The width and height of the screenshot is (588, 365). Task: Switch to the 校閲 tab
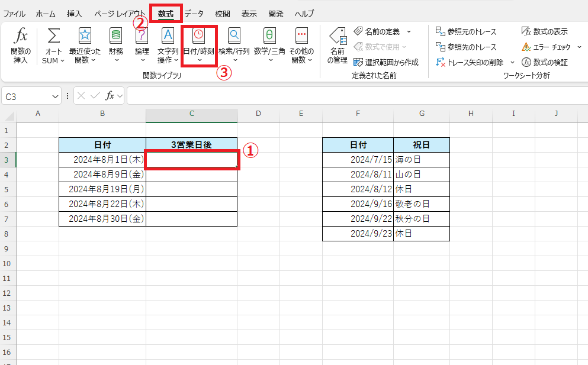223,14
